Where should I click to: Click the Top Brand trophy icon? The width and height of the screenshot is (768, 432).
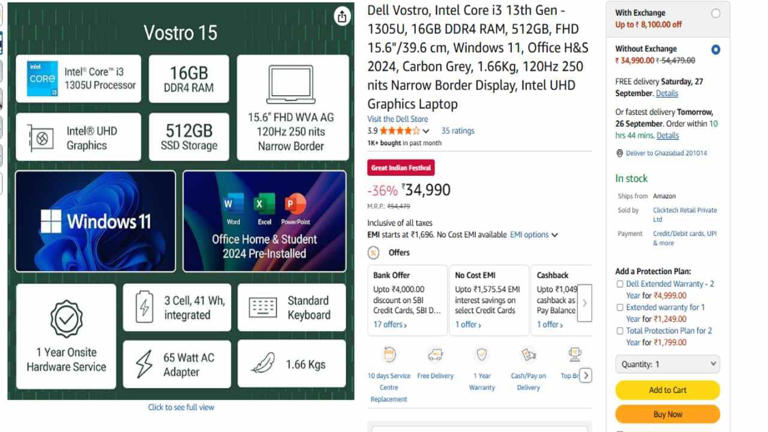pyautogui.click(x=574, y=355)
